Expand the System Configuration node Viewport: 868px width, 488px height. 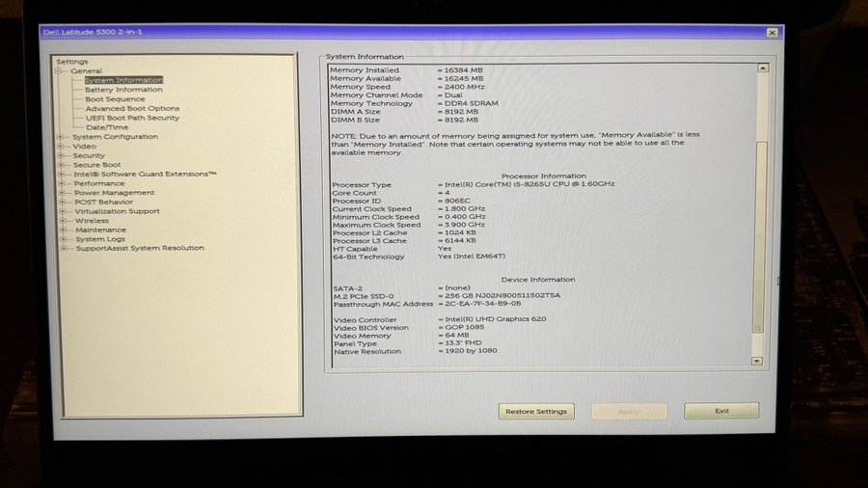click(60, 137)
